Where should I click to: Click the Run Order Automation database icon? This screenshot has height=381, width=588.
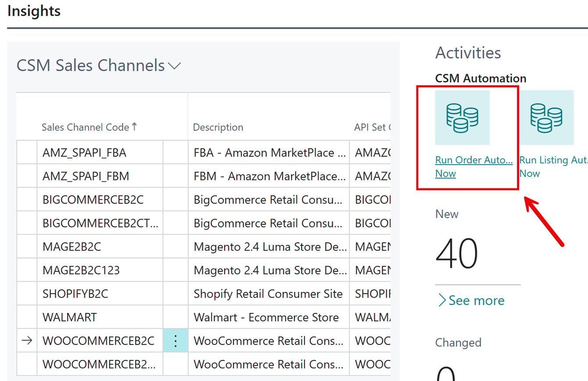click(462, 118)
